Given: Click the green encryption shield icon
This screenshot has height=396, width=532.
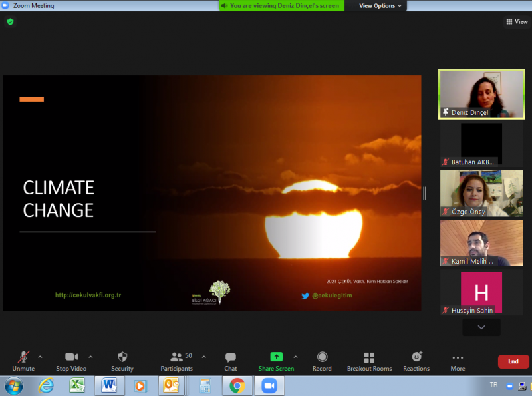Looking at the screenshot, I should click(x=10, y=21).
